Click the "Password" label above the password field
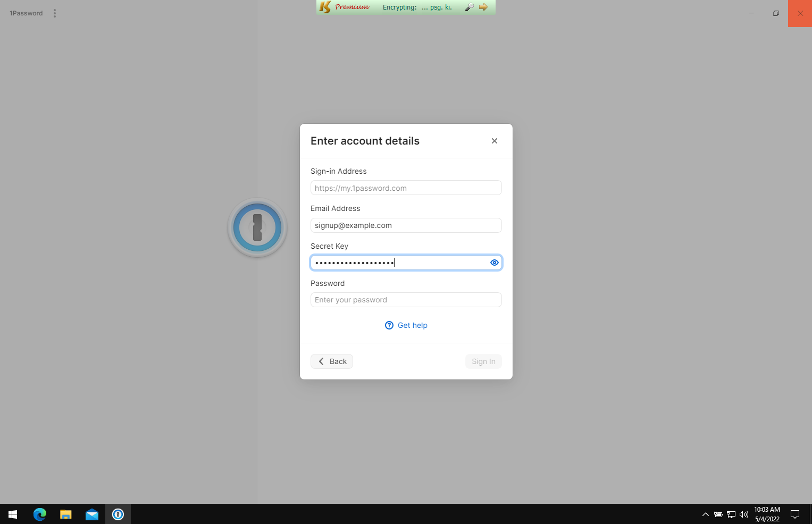 coord(328,283)
